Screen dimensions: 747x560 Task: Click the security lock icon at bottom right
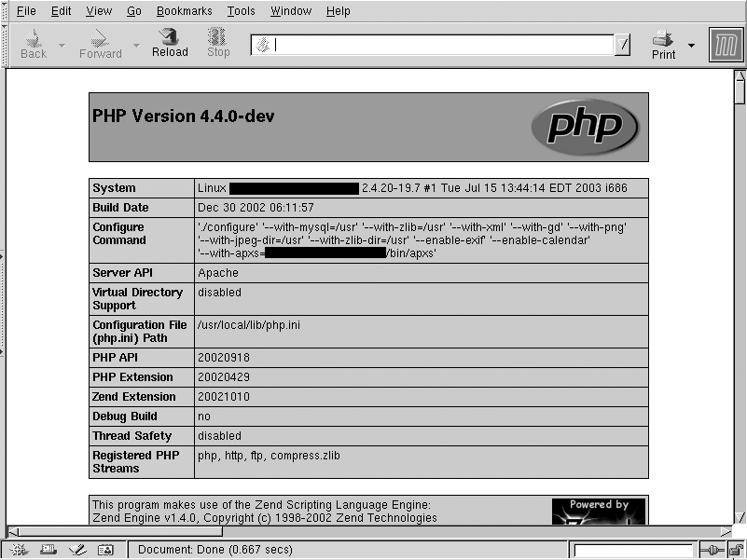tap(736, 550)
